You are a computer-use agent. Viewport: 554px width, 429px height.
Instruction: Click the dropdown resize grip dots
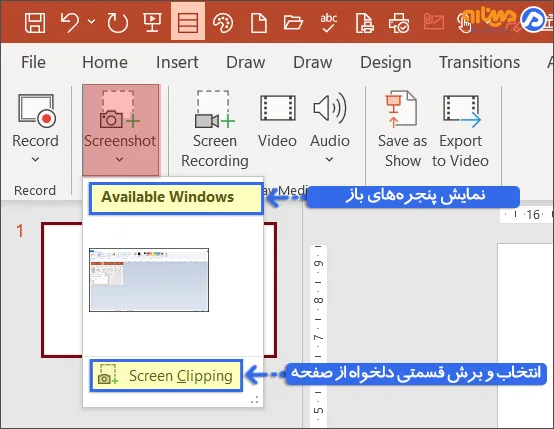pyautogui.click(x=255, y=400)
